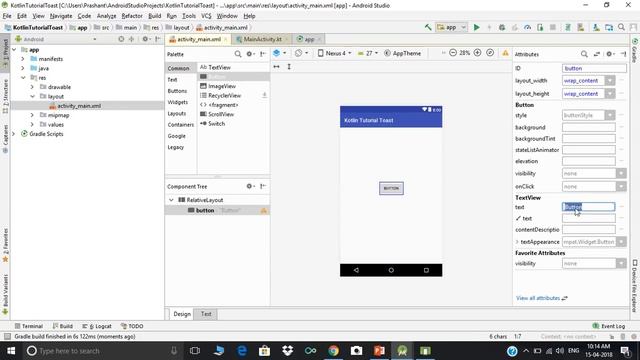
Task: Select the BUTTON widget in preview
Action: pyautogui.click(x=391, y=188)
